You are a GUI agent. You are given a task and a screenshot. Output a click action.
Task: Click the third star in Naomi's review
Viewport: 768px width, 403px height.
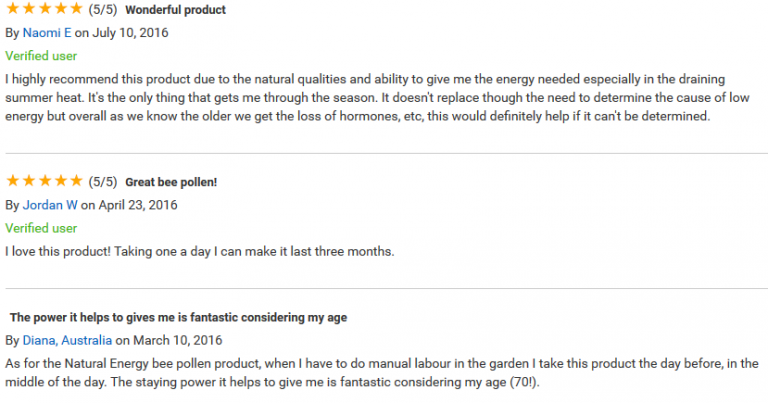click(x=44, y=9)
